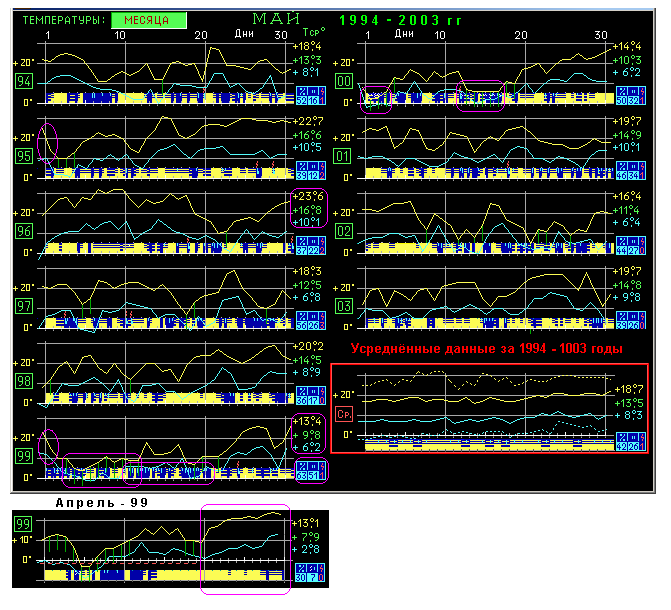Select the weather stats icons for 2001
671x610 pixels.
[x=629, y=171]
